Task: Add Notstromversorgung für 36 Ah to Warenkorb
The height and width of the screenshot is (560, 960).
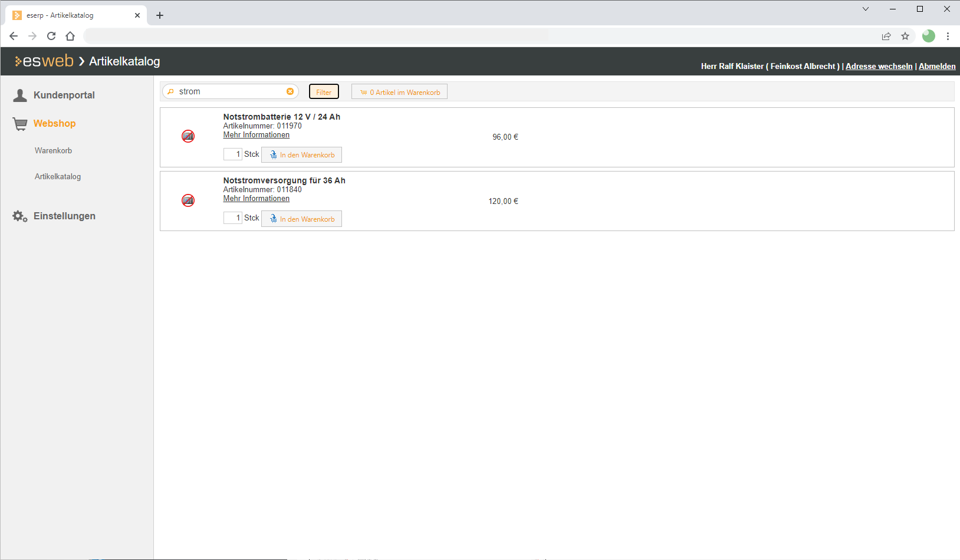Action: pyautogui.click(x=301, y=219)
